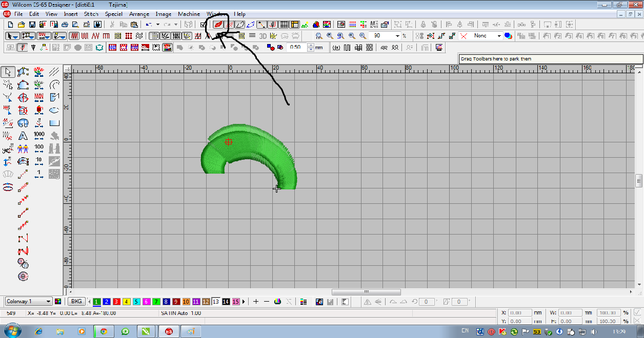Click the 0.50 mm value field

click(296, 47)
